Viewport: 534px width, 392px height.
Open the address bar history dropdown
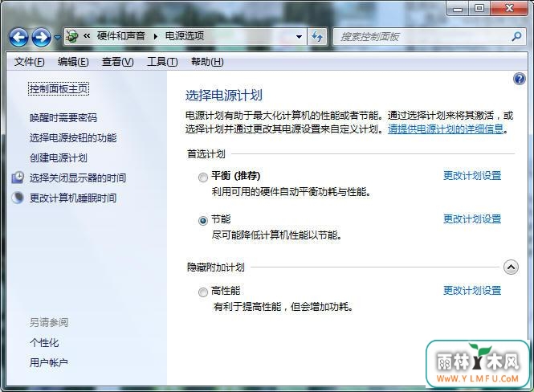(299, 36)
